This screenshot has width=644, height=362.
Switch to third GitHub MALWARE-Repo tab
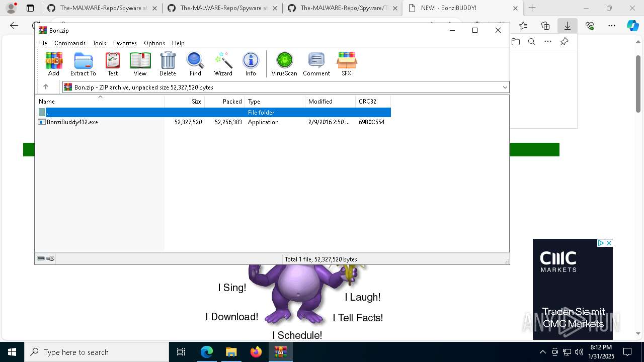pos(343,8)
